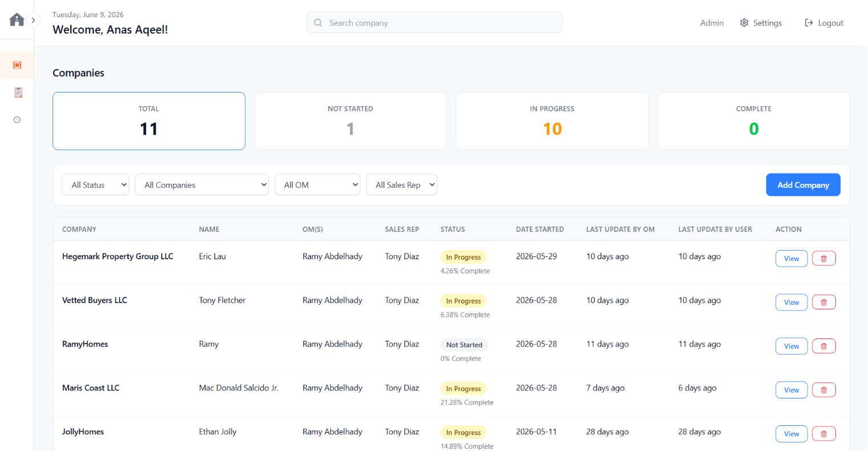
Task: Open the All Status dropdown
Action: point(96,184)
